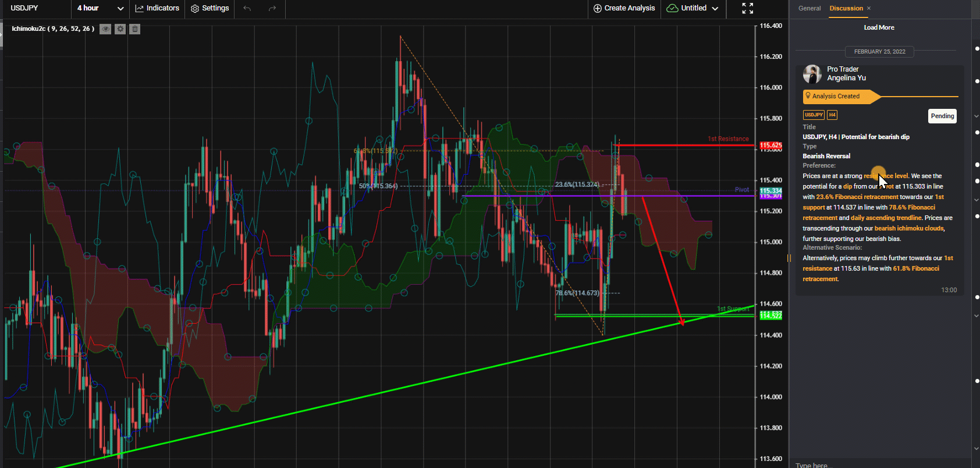980x468 pixels.
Task: Click 114.800 on the price axis
Action: pyautogui.click(x=771, y=273)
